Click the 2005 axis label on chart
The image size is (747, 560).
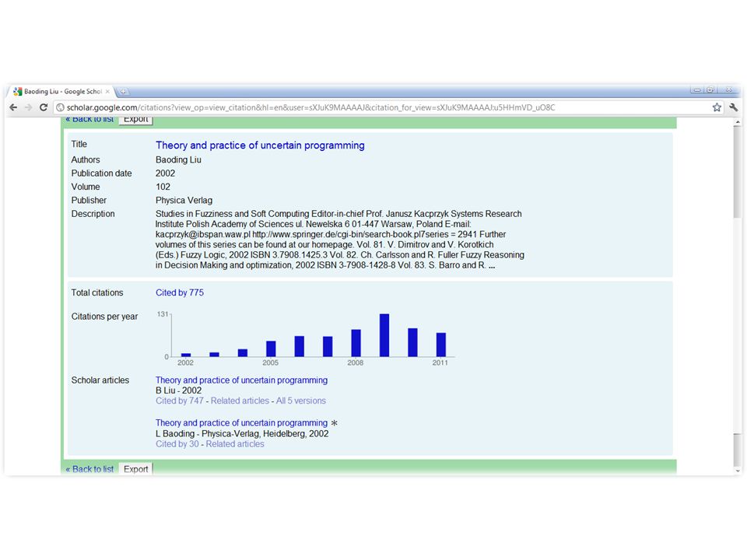tap(270, 363)
